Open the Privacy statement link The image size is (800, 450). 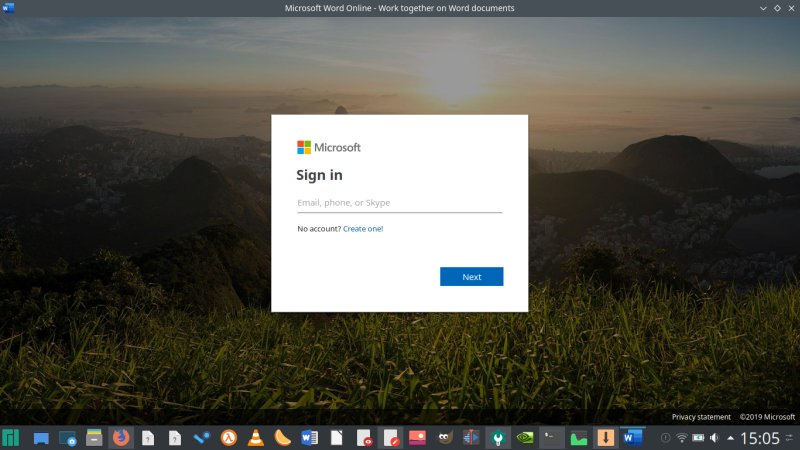[701, 417]
